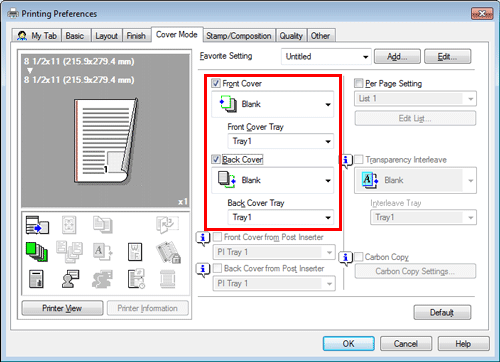Click the green stacked pages icon
Screen dimensions: 500x362
(37, 252)
